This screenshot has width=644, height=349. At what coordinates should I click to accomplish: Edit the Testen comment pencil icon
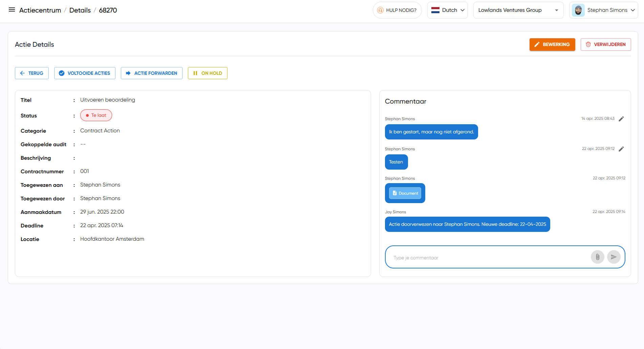click(x=621, y=149)
